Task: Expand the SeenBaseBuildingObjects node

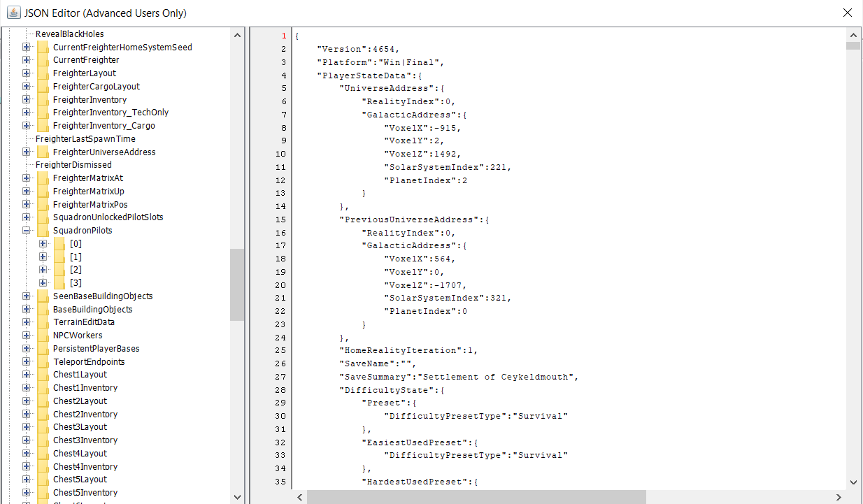Action: tap(26, 296)
